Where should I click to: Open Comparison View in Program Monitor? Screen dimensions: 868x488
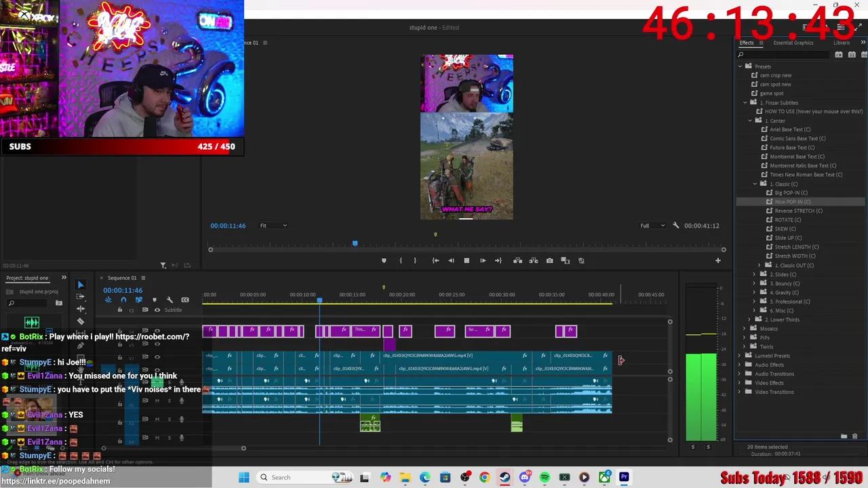point(566,260)
